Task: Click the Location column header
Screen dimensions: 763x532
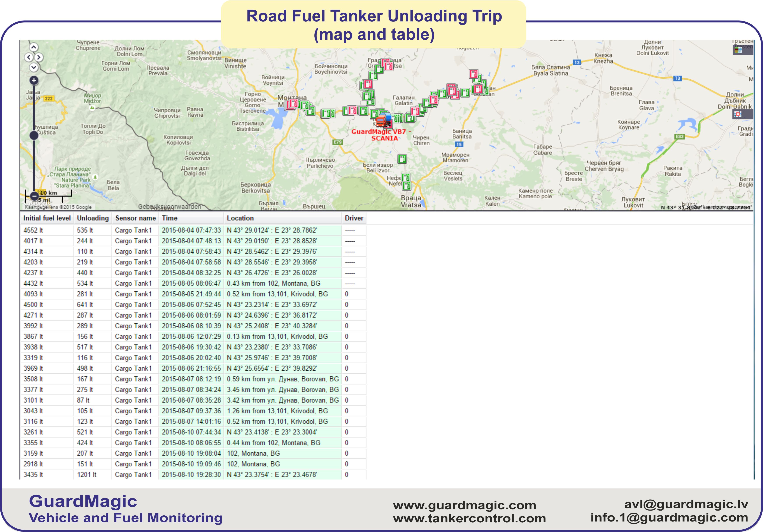Action: pyautogui.click(x=240, y=218)
